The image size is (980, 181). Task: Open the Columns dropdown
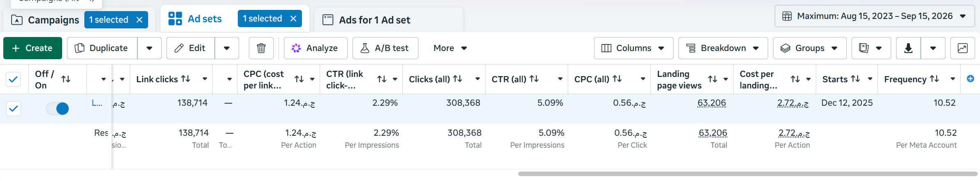[634, 48]
